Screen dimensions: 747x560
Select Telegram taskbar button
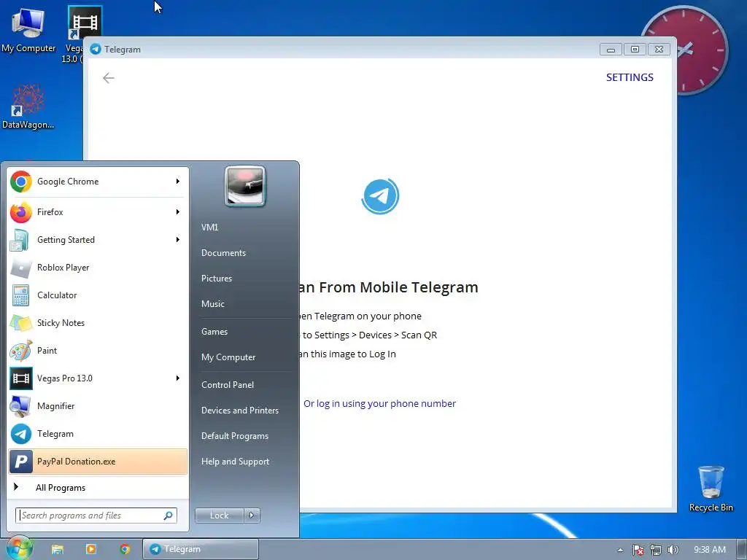pyautogui.click(x=201, y=549)
